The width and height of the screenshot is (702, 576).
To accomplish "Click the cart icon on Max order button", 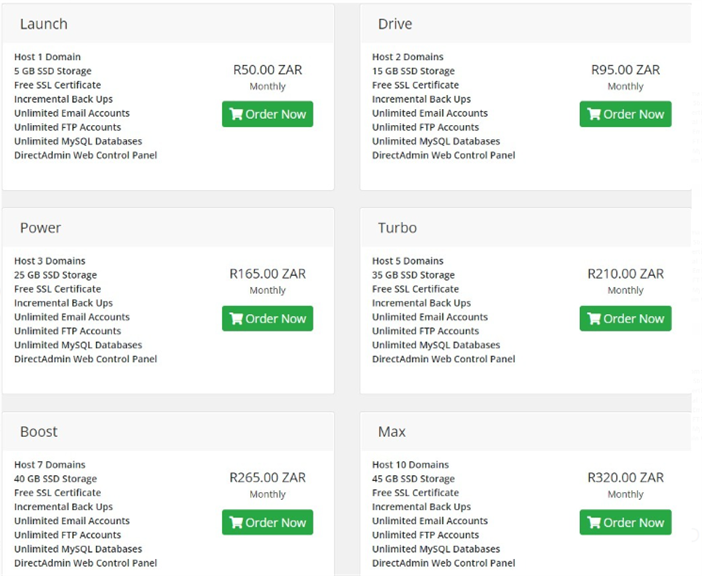I will [x=594, y=522].
